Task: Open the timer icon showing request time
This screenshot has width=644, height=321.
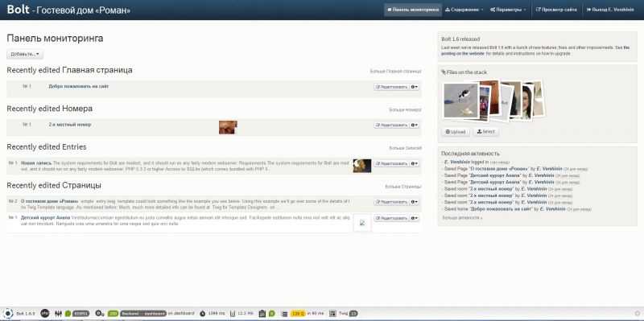Action: coord(202,313)
